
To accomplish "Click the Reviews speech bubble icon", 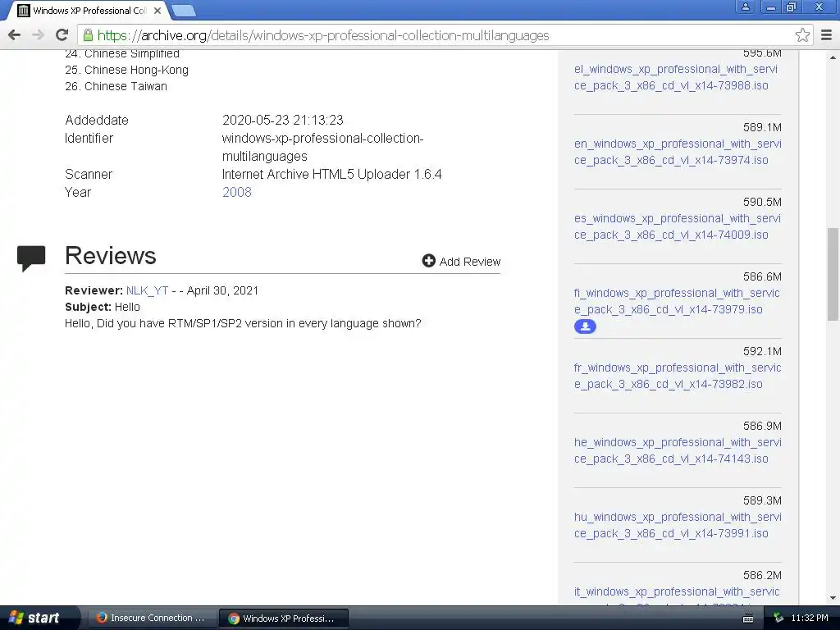I will (x=31, y=258).
